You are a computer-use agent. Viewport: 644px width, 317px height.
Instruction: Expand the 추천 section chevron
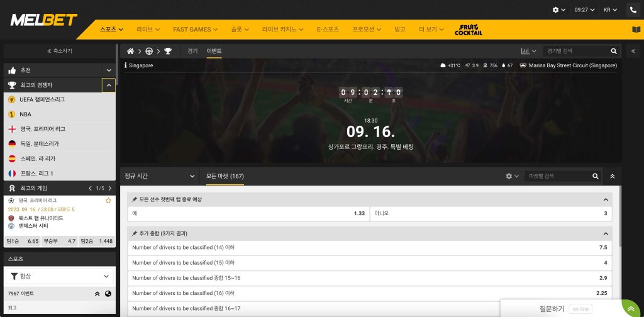click(x=109, y=70)
